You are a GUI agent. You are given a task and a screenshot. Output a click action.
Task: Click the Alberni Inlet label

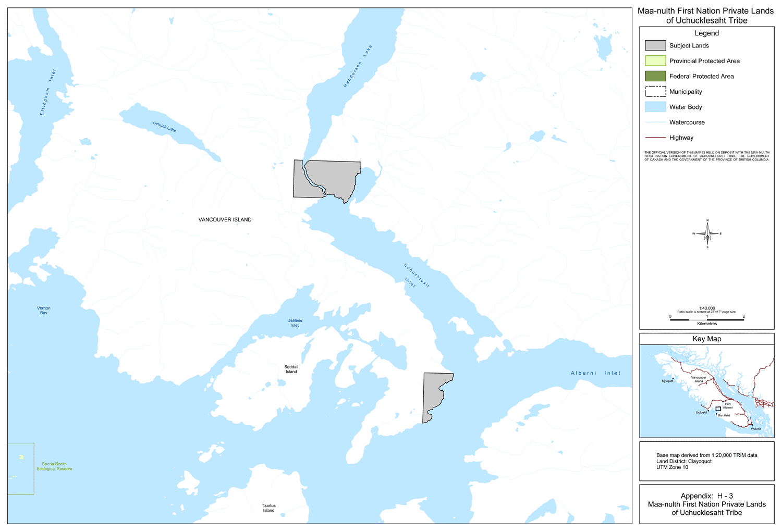coord(595,373)
